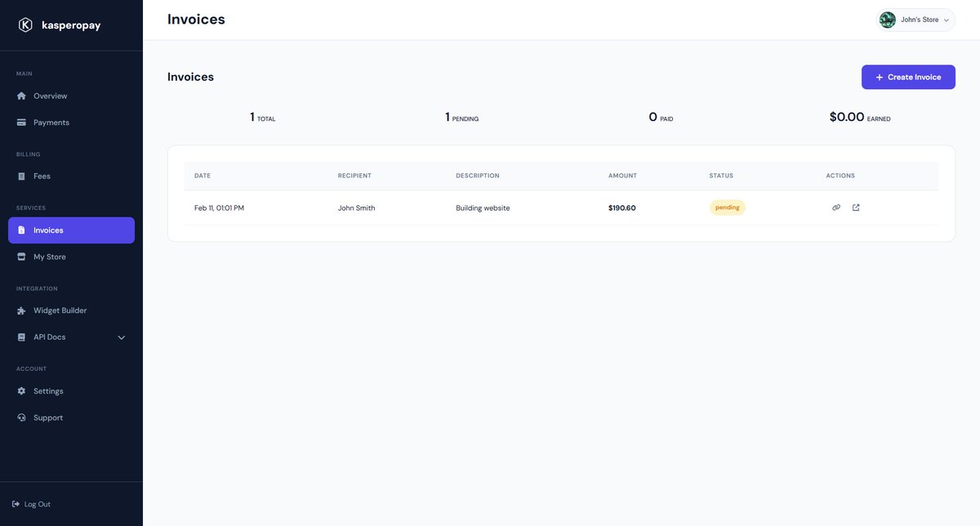Click the Widget Builder puzzle icon
The height and width of the screenshot is (526, 980).
[x=22, y=310]
